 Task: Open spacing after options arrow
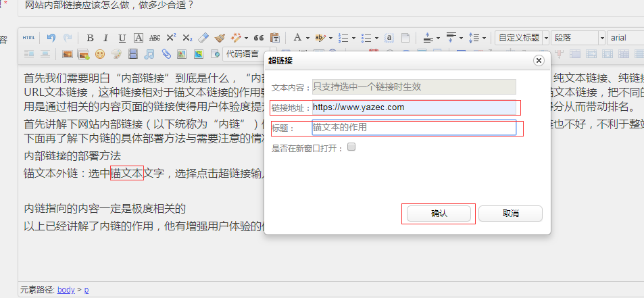pos(461,38)
